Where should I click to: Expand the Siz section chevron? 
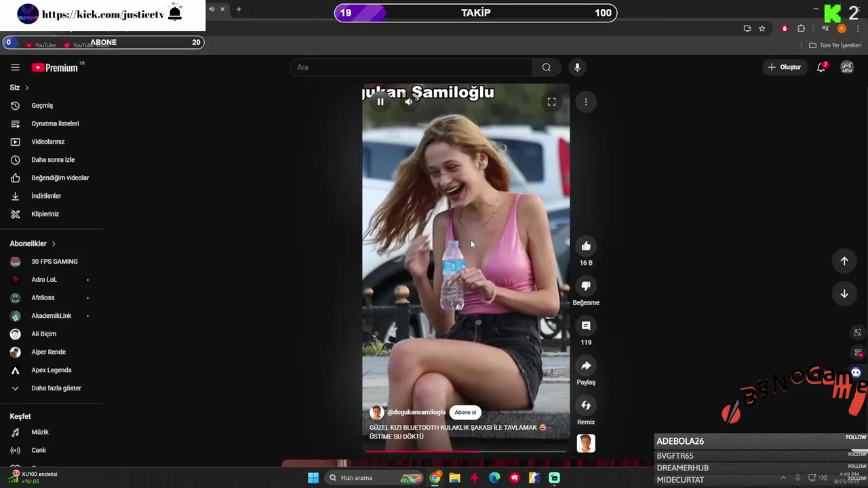tap(27, 87)
